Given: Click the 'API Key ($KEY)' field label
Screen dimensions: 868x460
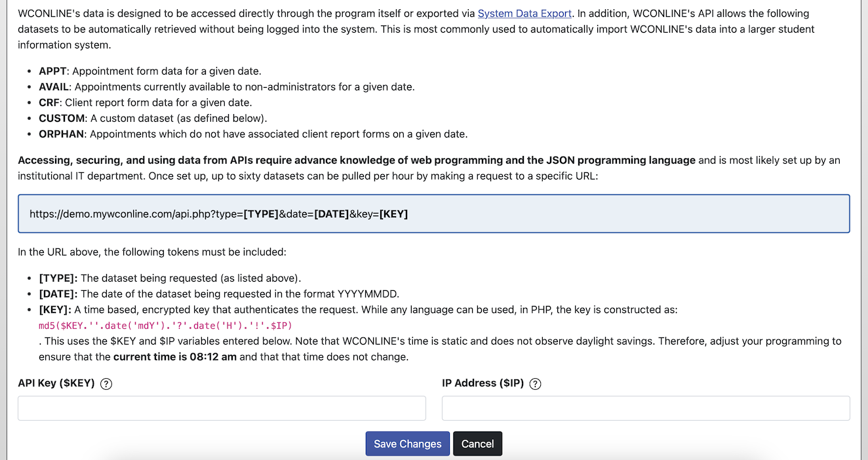Looking at the screenshot, I should [56, 383].
